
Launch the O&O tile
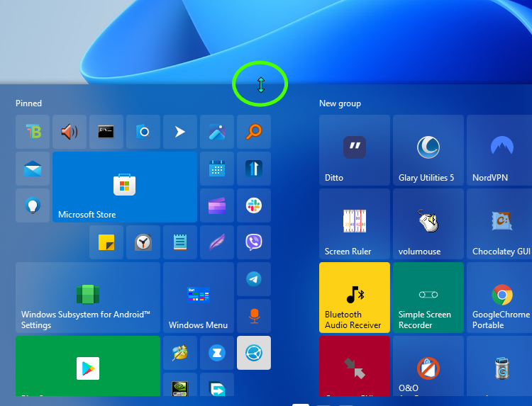click(x=428, y=366)
